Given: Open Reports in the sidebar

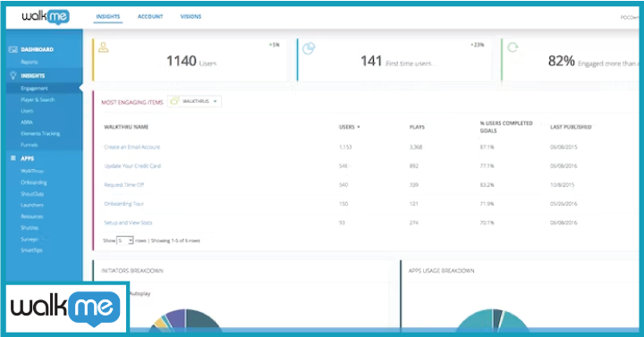Looking at the screenshot, I should tap(30, 62).
